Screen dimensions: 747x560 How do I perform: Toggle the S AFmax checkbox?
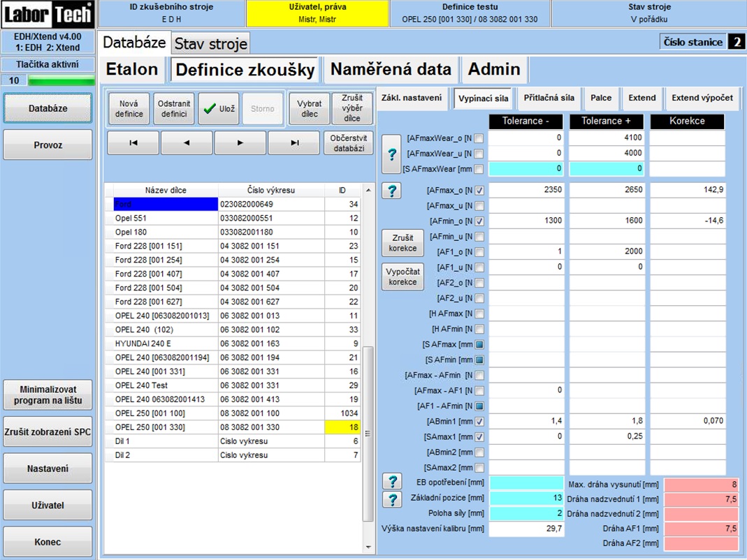point(479,345)
